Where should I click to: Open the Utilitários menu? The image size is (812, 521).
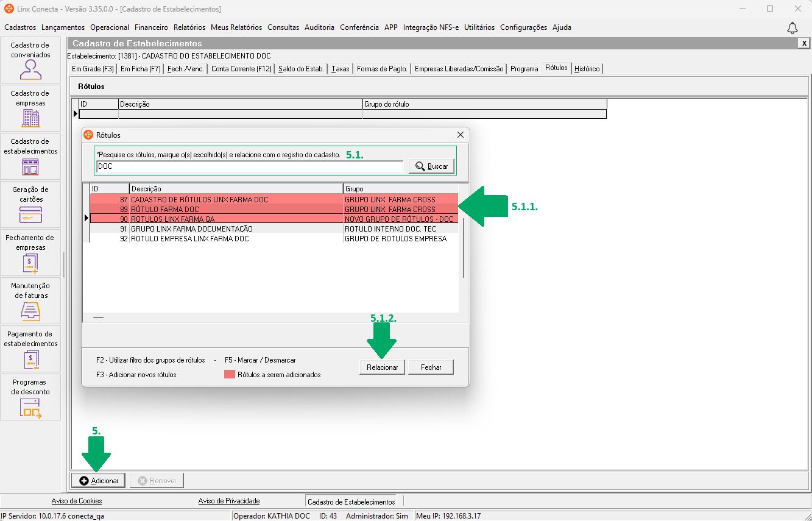pyautogui.click(x=479, y=27)
